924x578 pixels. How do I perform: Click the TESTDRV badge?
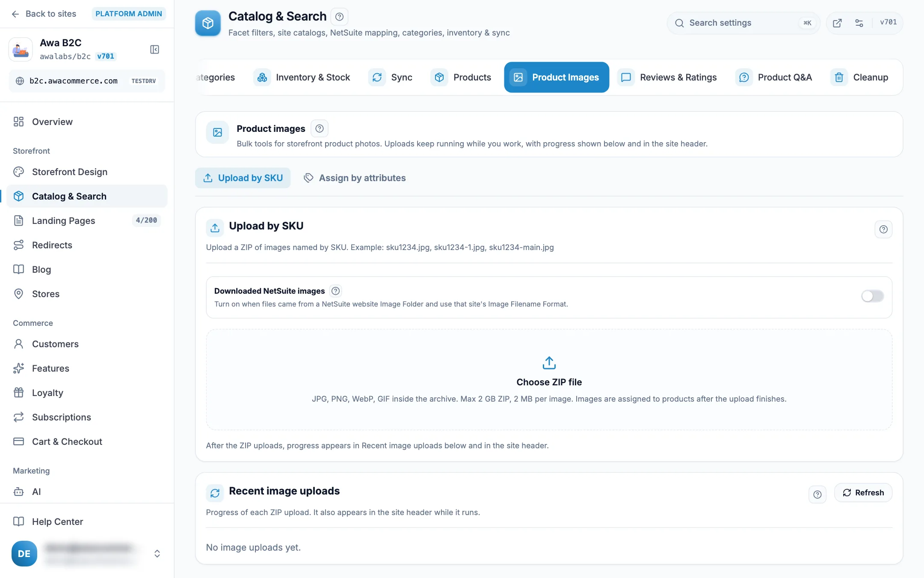pyautogui.click(x=144, y=81)
